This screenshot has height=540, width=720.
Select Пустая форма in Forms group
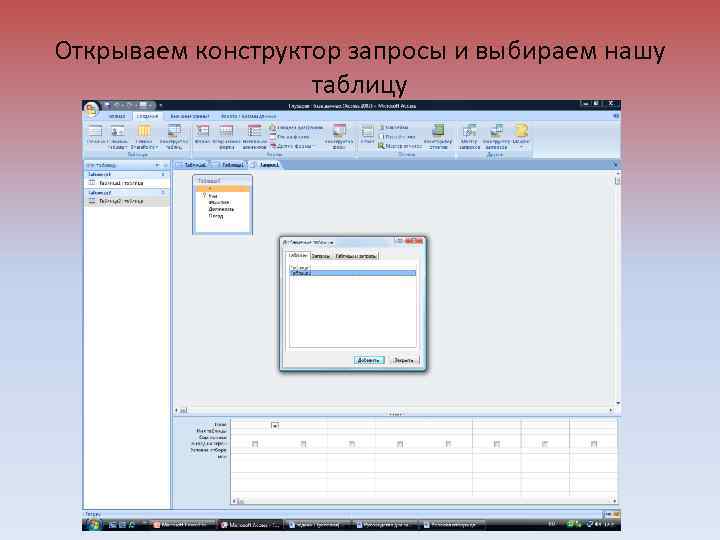point(291,137)
